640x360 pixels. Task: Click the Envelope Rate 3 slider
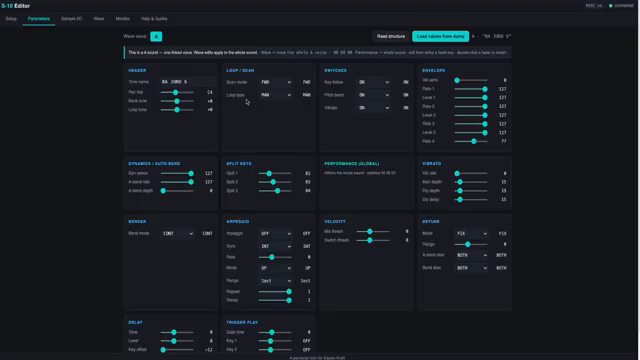tap(471, 124)
